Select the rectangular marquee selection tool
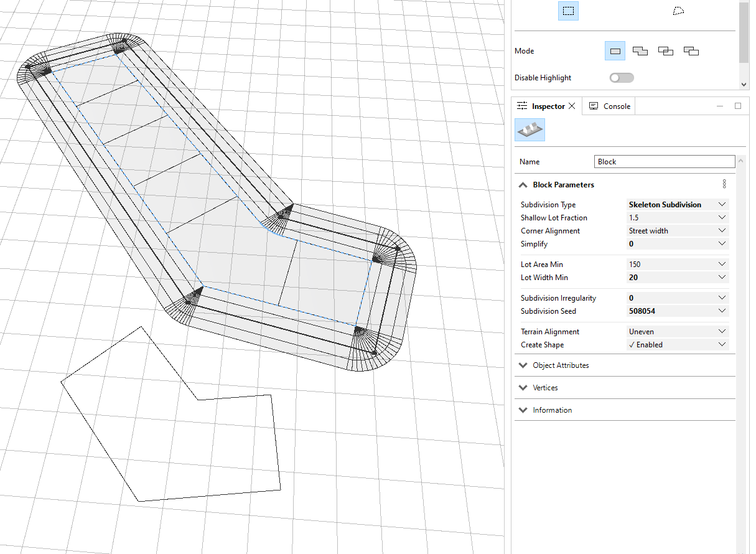 [x=568, y=11]
